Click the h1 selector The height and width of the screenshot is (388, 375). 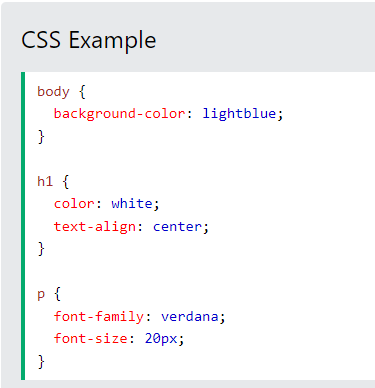(45, 182)
